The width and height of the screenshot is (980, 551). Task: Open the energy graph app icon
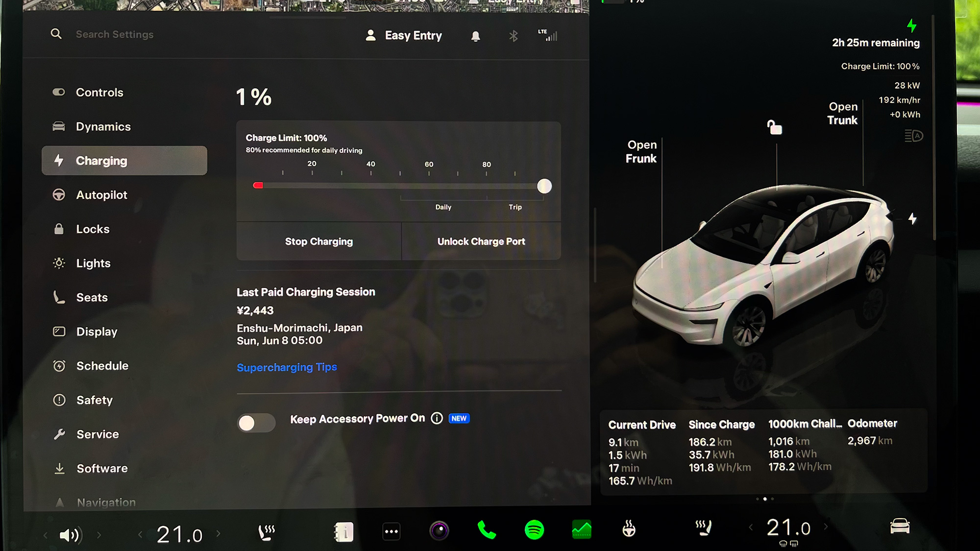(x=582, y=529)
